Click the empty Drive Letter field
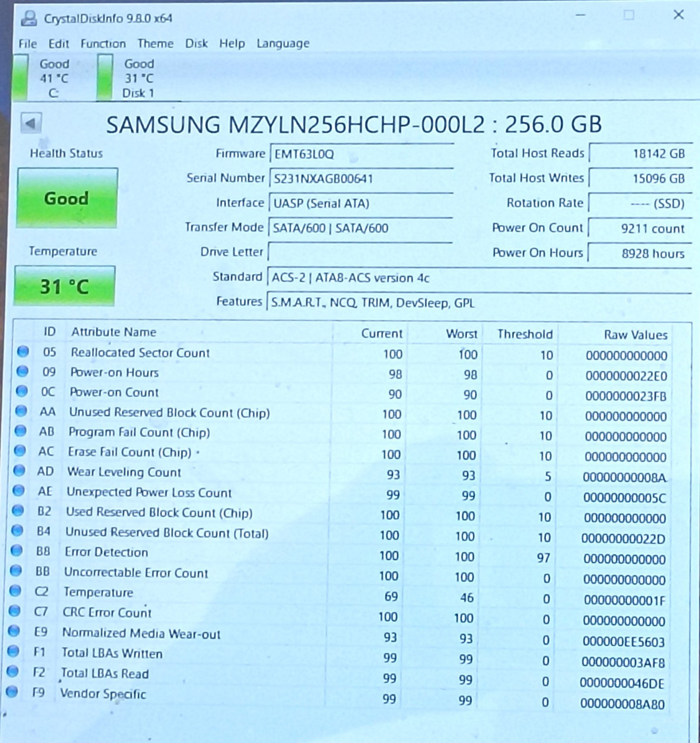This screenshot has width=700, height=743. [360, 253]
